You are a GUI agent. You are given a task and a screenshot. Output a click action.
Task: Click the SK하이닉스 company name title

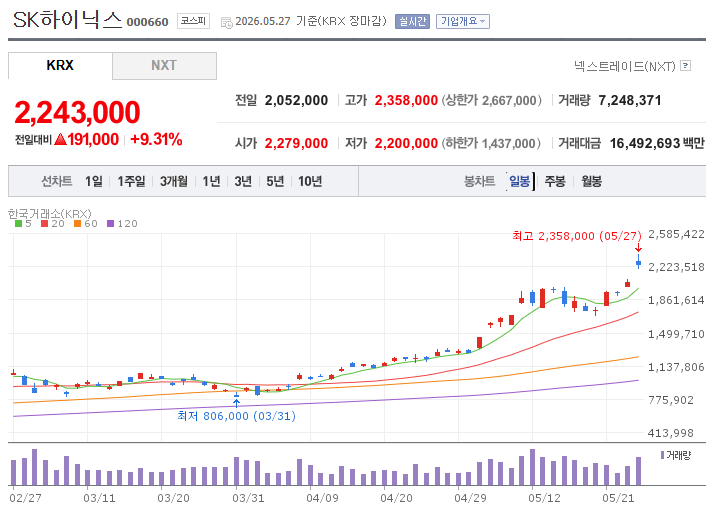(68, 20)
